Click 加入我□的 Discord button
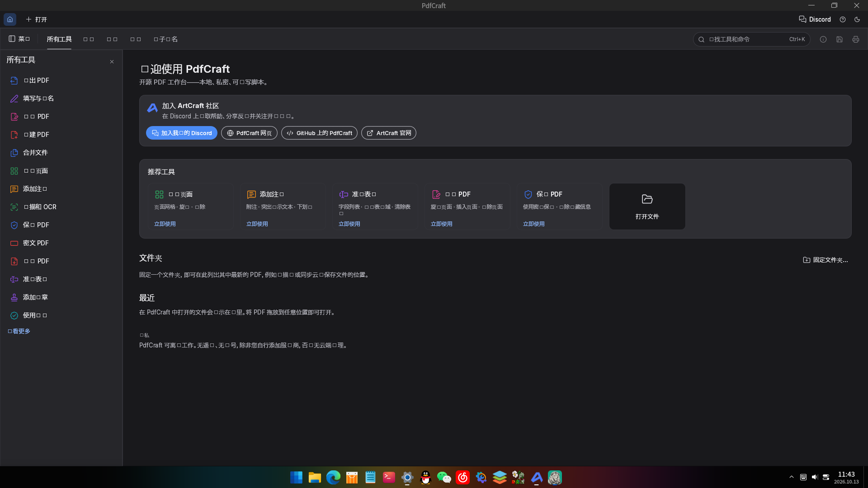 182,133
